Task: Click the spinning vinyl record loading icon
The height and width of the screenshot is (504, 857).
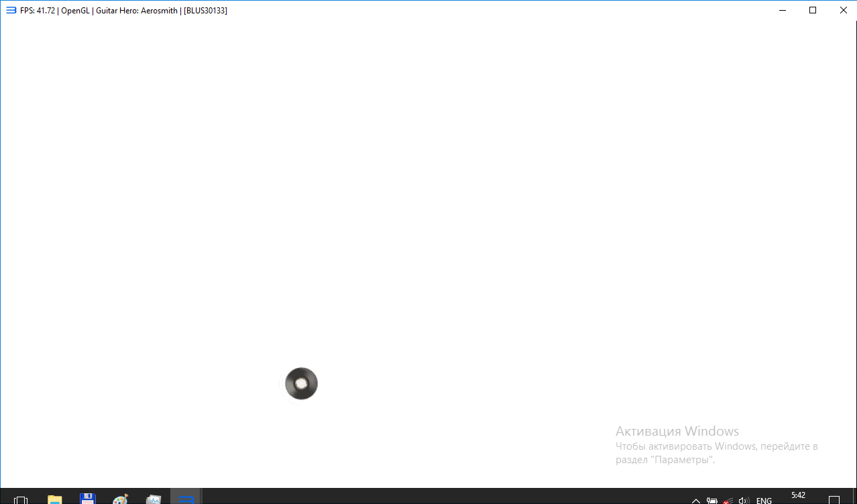Action: (301, 384)
